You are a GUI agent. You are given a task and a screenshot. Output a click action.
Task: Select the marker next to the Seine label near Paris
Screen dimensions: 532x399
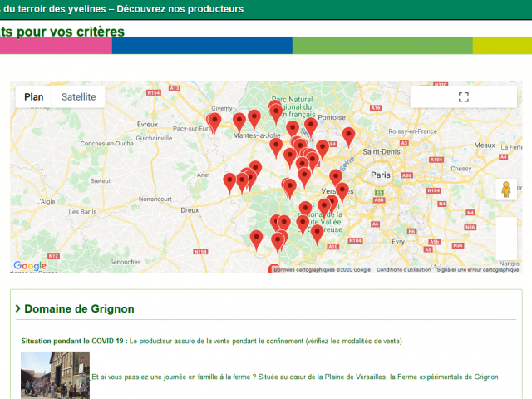[x=336, y=180]
